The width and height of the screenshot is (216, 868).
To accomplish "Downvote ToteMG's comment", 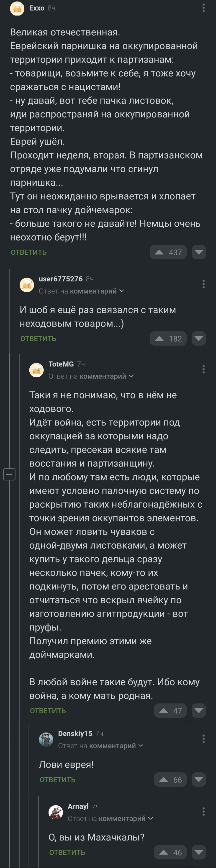I will pos(199,710).
